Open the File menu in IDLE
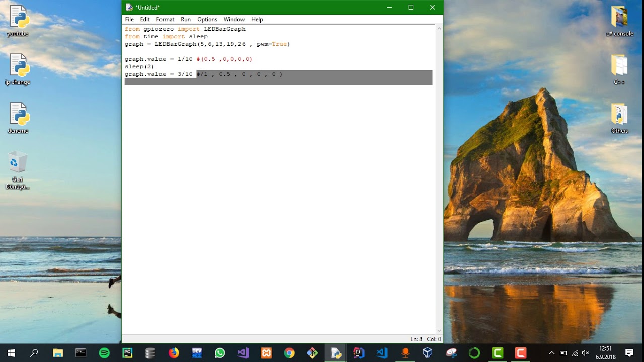644x362 pixels. pos(129,19)
